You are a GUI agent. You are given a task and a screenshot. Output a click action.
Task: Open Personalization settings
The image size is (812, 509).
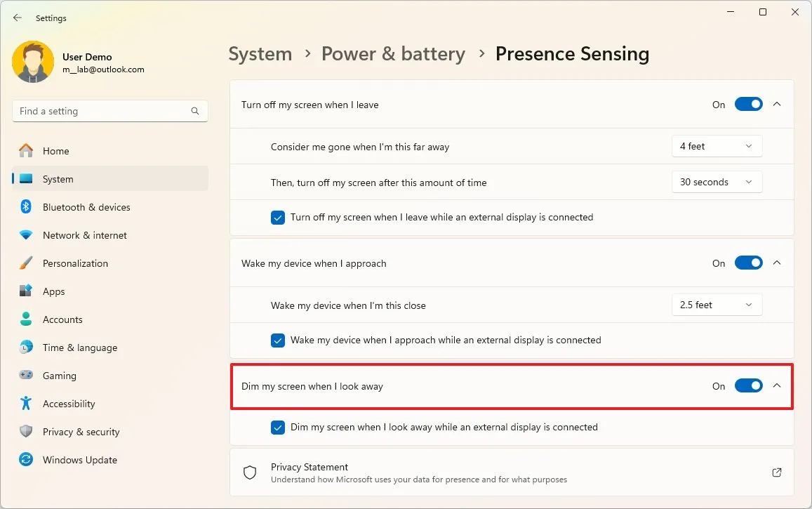[75, 263]
